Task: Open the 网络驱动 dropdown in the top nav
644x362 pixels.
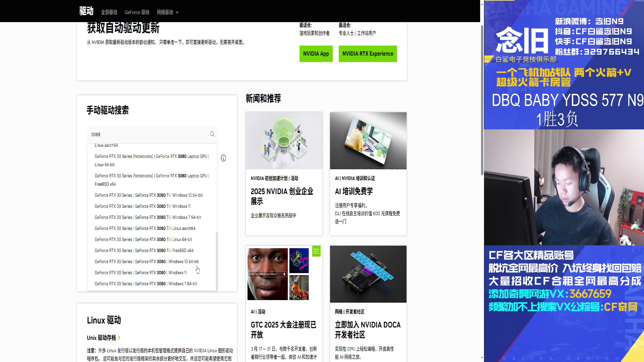Action: point(167,12)
